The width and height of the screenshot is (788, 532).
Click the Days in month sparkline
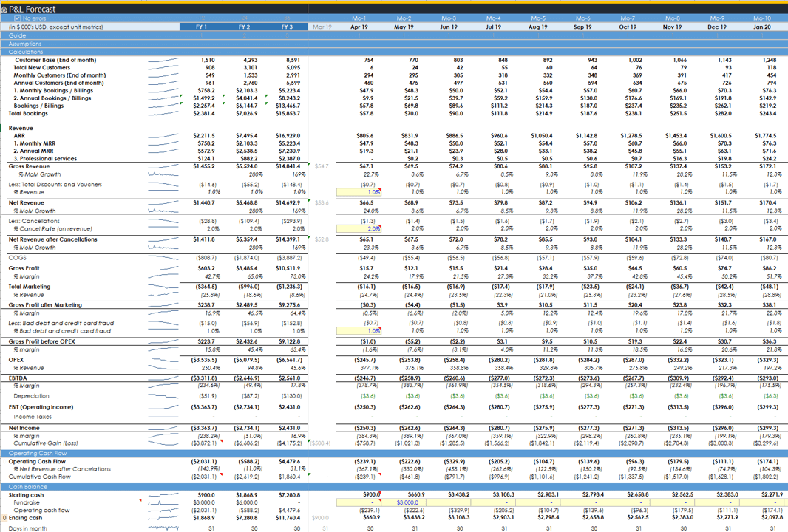[x=163, y=528]
